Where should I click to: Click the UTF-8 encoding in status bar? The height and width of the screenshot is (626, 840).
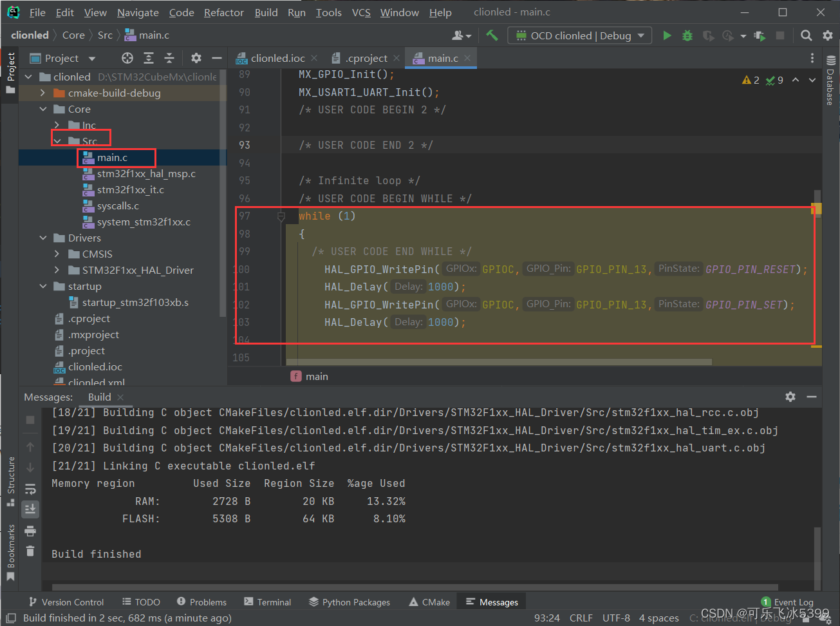[x=616, y=618]
